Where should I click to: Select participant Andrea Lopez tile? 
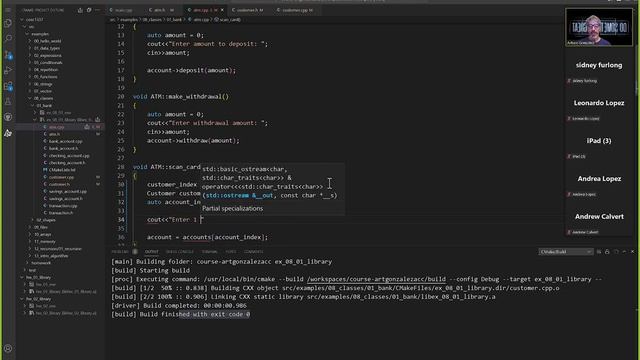pos(599,179)
